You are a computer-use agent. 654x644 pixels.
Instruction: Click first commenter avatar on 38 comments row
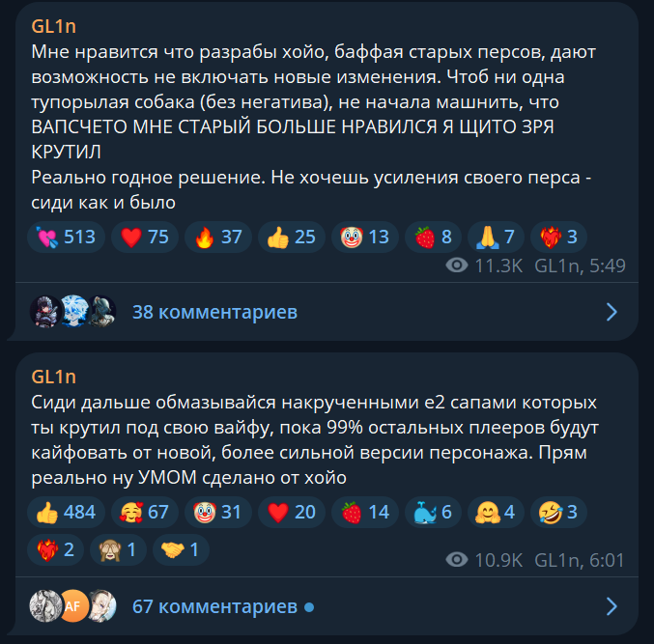(44, 311)
